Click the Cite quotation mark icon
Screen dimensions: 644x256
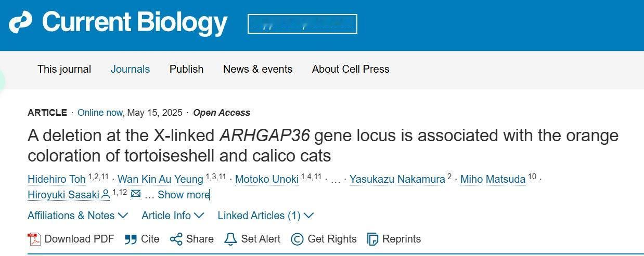click(131, 239)
